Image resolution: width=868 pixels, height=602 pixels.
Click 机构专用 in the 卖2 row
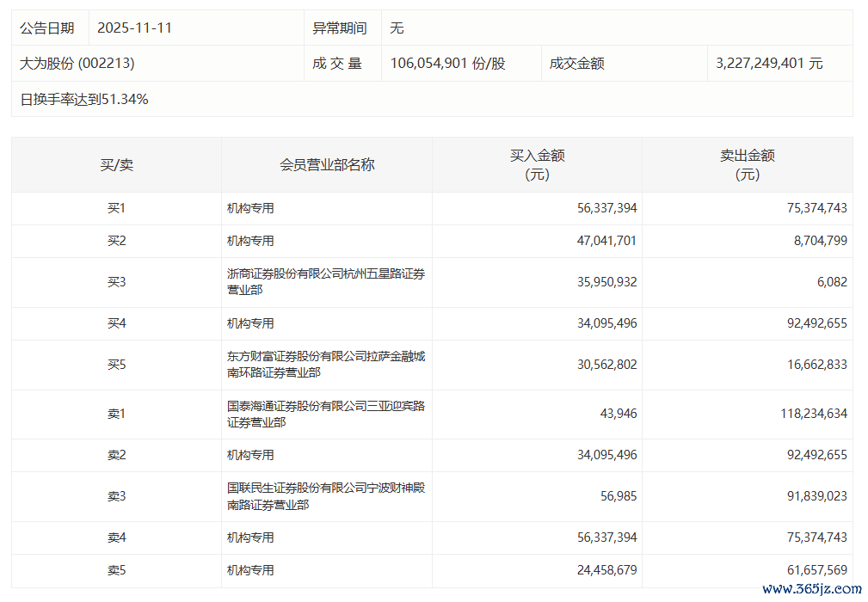[x=251, y=456]
